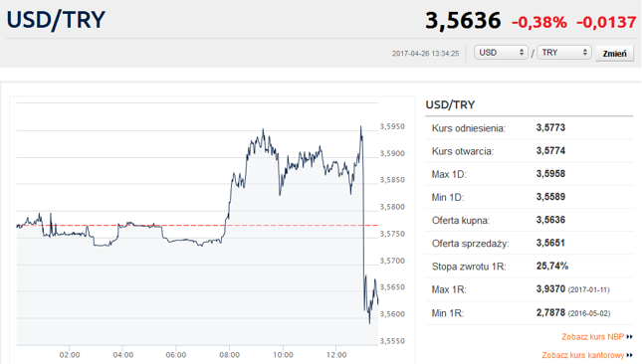Click the Max 1D label
The height and width of the screenshot is (364, 642).
coord(449,174)
